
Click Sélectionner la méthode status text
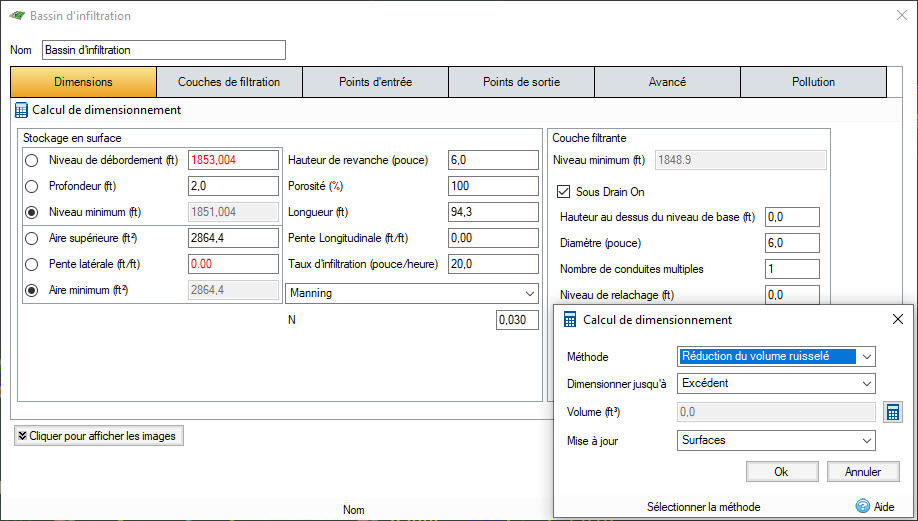[703, 507]
